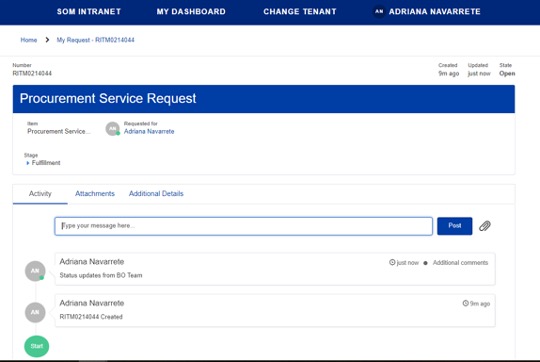Open My Request - RITM0214044 breadcrumb

[x=95, y=40]
